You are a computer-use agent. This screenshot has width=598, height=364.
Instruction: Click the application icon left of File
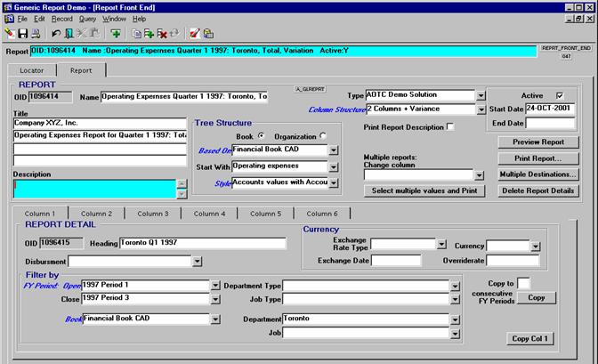tap(9, 19)
